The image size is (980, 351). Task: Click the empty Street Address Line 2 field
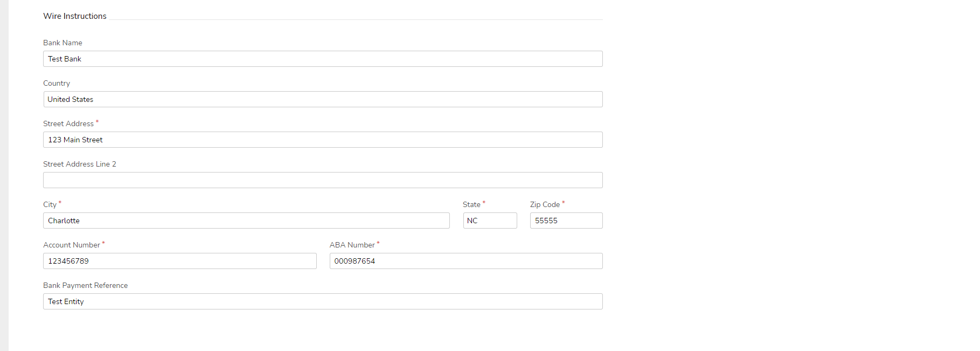click(x=322, y=180)
